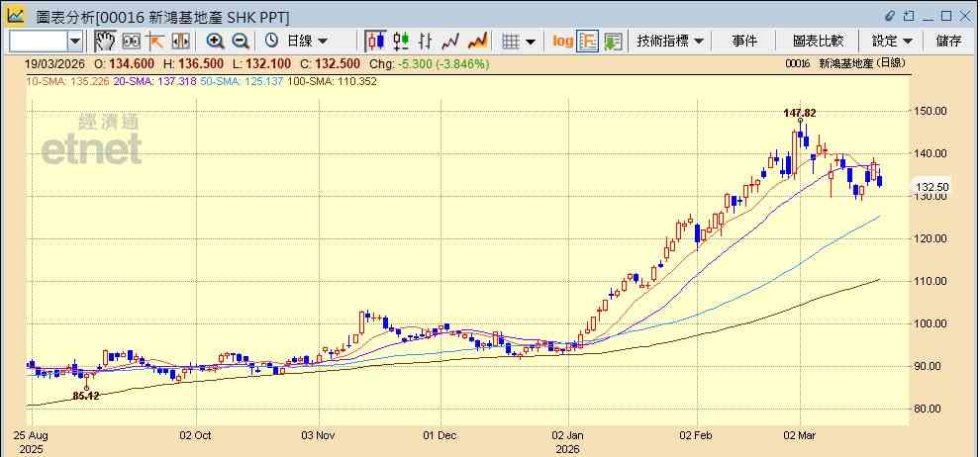The image size is (980, 457).
Task: Switch to black line chart type
Action: point(450,42)
